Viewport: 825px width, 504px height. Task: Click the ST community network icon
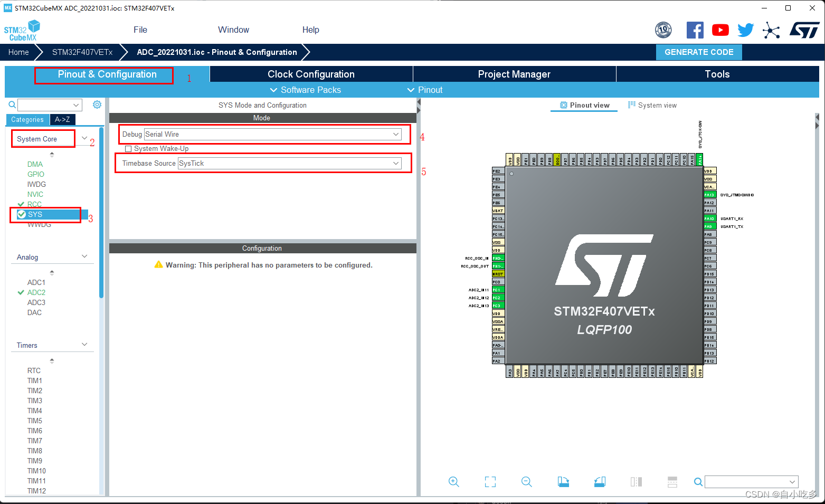[x=771, y=30]
